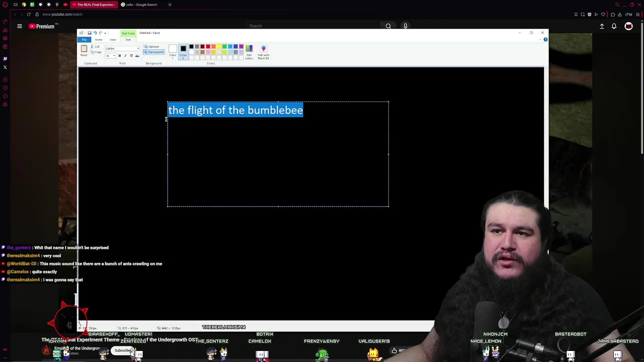The width and height of the screenshot is (644, 362).
Task: Pick the green color swatch
Action: [x=224, y=46]
